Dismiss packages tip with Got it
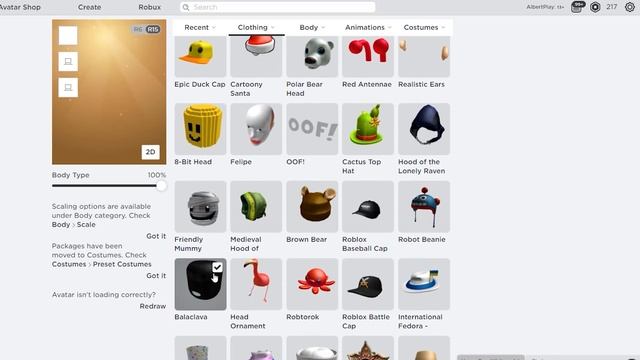Viewport: 640px width, 360px height. coord(156,276)
